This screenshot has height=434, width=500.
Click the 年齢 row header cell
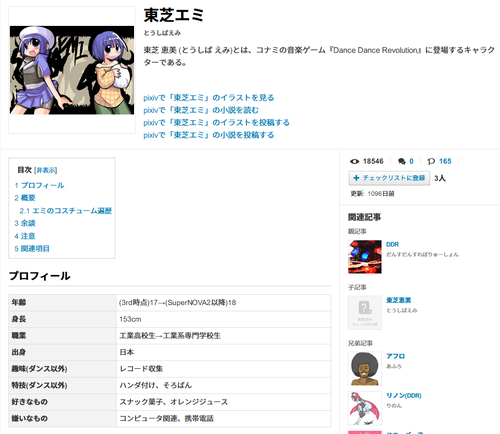62,302
